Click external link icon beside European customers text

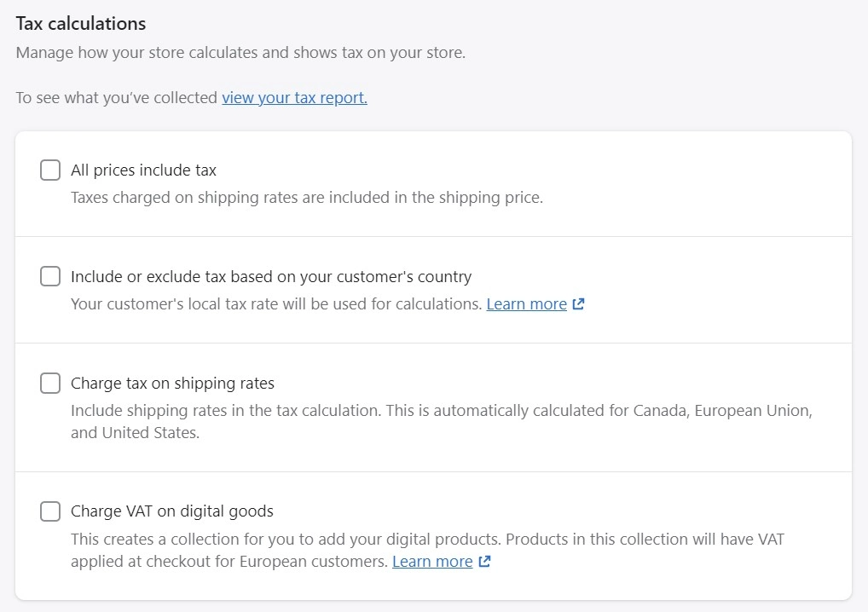pos(484,562)
